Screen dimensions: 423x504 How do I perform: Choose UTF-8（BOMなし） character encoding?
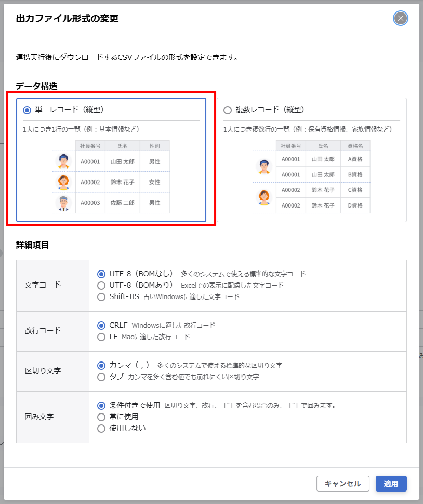coord(101,274)
